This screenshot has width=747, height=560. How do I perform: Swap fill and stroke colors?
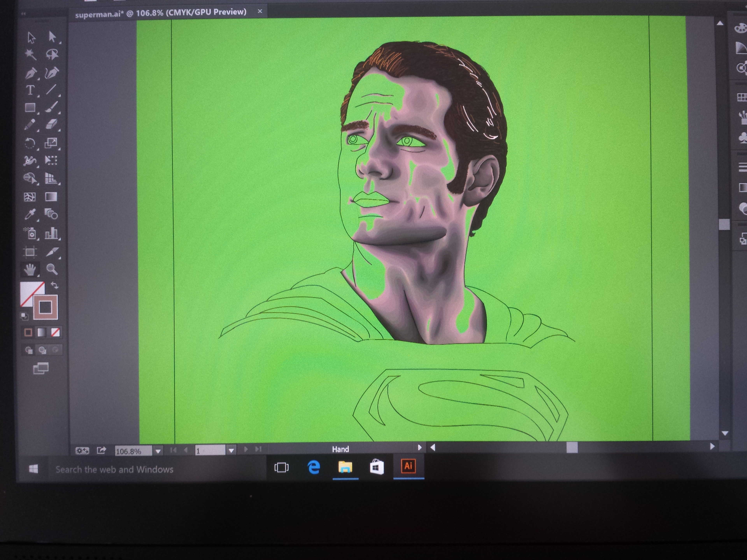click(x=54, y=286)
